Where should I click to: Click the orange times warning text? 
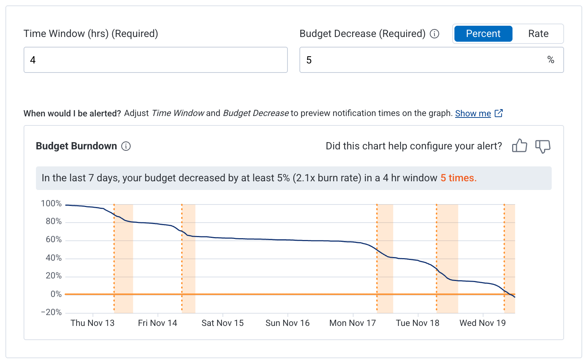pyautogui.click(x=458, y=178)
